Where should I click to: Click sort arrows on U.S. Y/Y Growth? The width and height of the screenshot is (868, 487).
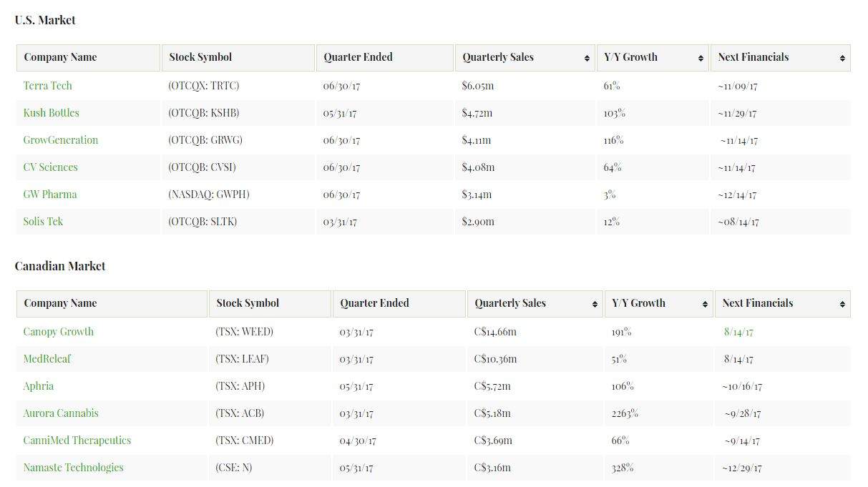[701, 58]
